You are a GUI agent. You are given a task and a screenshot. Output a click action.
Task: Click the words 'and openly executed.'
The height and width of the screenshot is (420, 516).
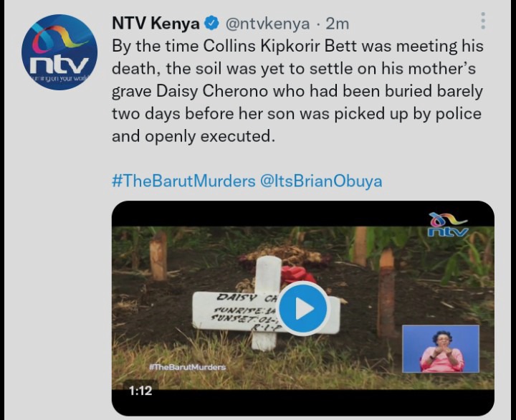(193, 136)
